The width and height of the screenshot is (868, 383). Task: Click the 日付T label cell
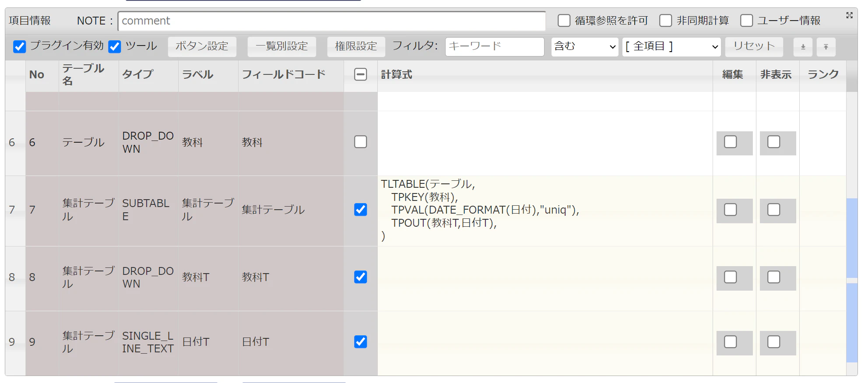[208, 343]
